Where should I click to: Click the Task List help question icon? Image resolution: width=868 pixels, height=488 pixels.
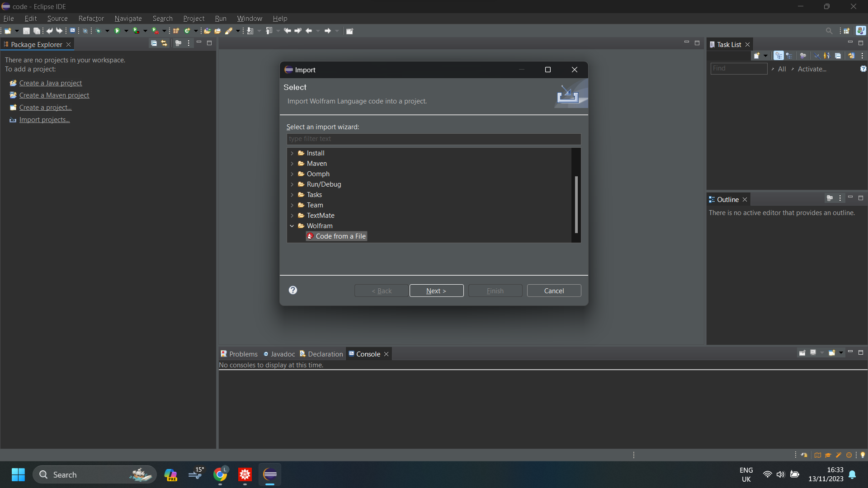(x=863, y=69)
